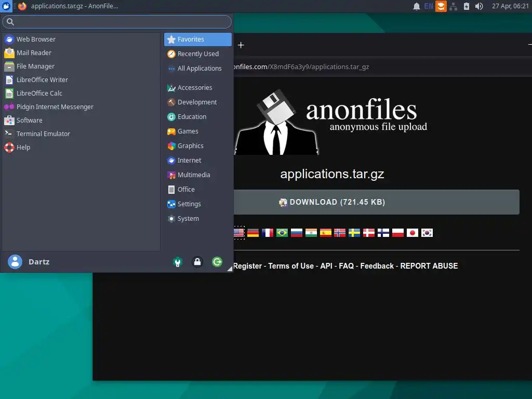Image resolution: width=532 pixels, height=399 pixels.
Task: Open File Manager from favorites
Action: pos(81,66)
